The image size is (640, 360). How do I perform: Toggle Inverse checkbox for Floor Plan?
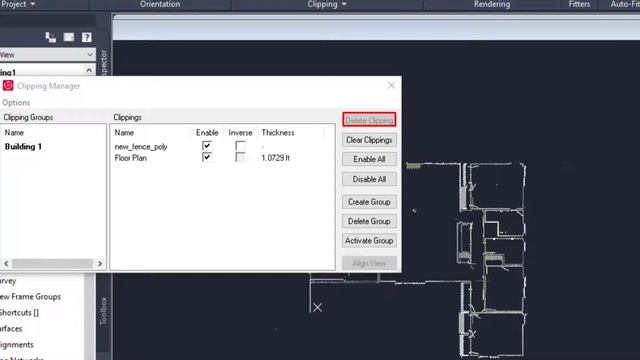click(x=240, y=157)
